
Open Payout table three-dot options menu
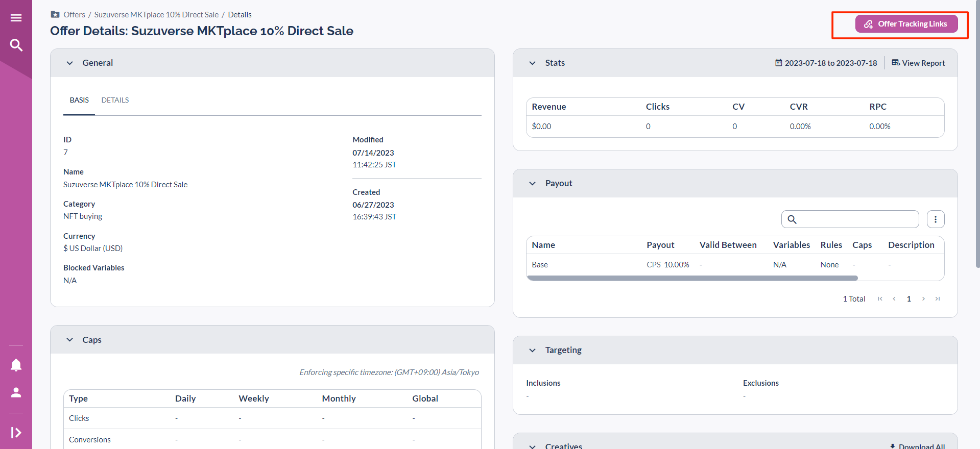coord(935,219)
